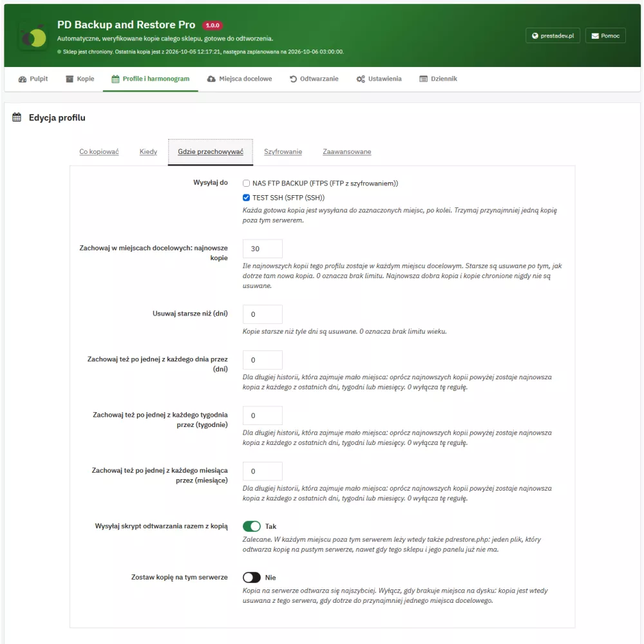Click the calendar icon beside Edycja profilu
This screenshot has width=644, height=644.
click(17, 117)
